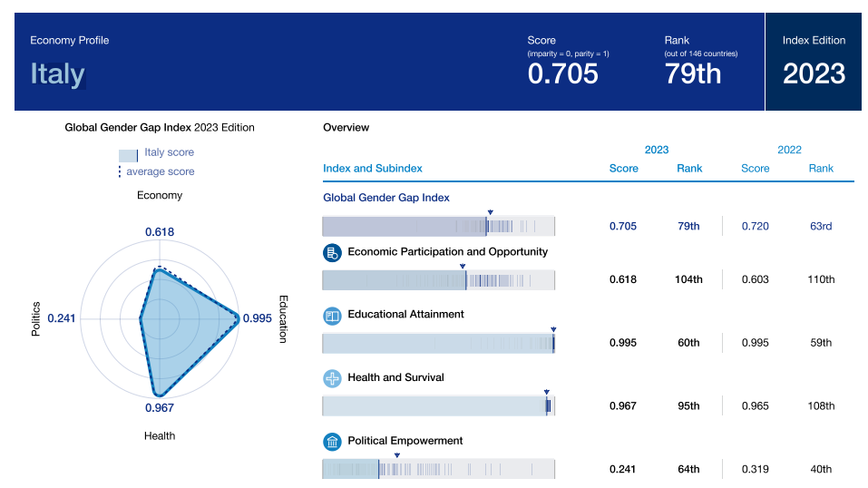Click the Global Gender Gap Index marker triangle
This screenshot has width=868, height=488.
tap(490, 211)
